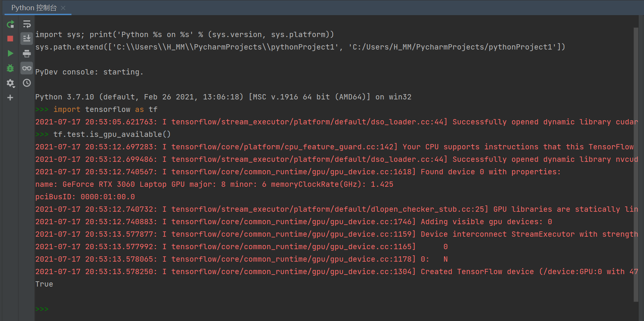The height and width of the screenshot is (321, 644).
Task: Toggle soft-wrap for console output
Action: pos(26,24)
